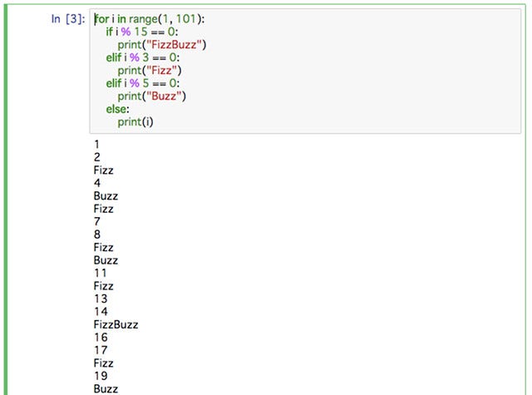Click the output line showing 14
Image resolution: width=532 pixels, height=395 pixels.
100,312
